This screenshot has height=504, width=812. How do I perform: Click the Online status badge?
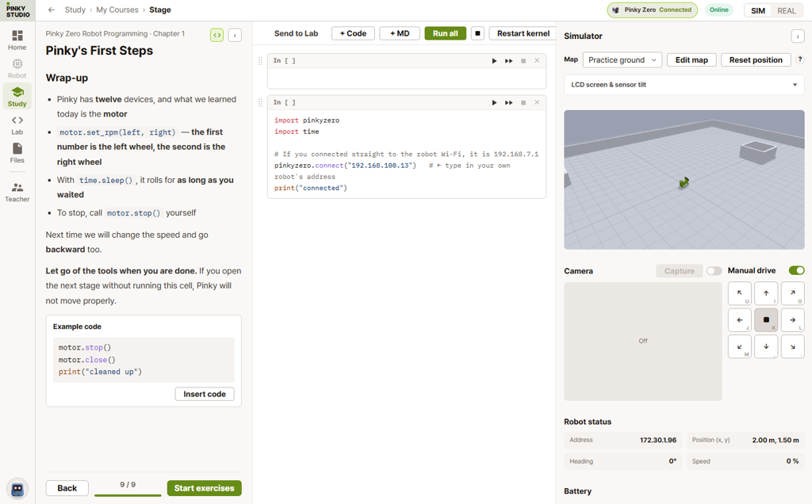pyautogui.click(x=718, y=10)
